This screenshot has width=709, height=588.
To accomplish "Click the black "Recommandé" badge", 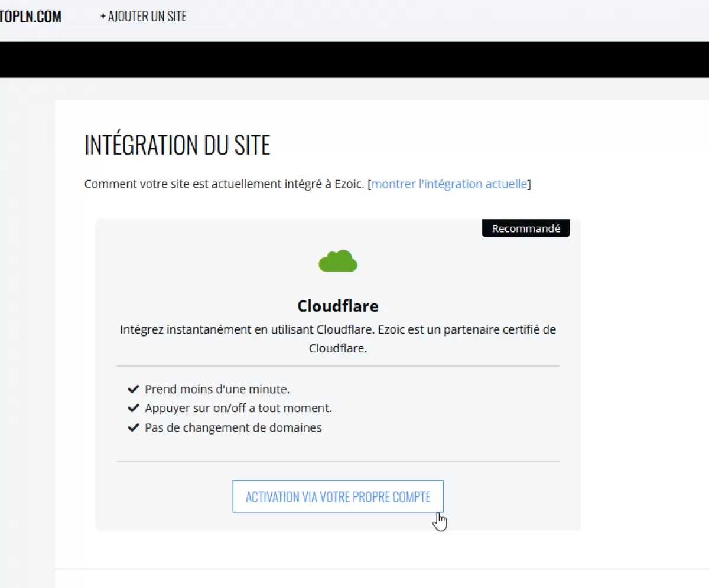I will point(525,228).
